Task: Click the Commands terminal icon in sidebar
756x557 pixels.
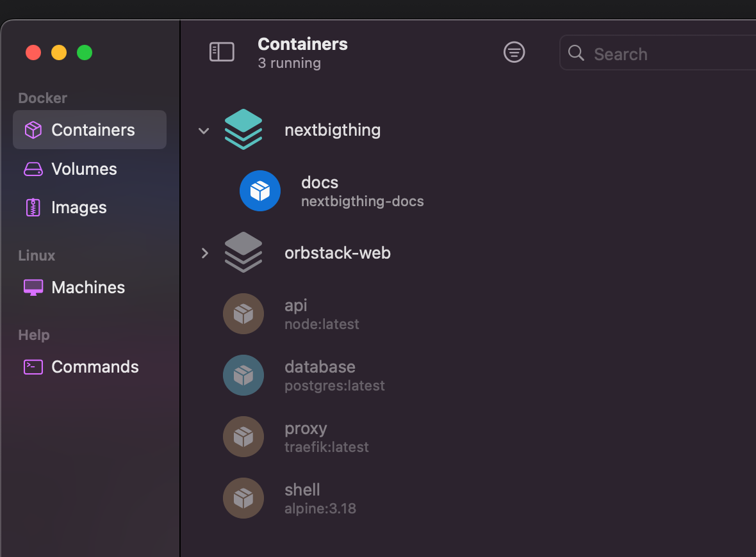Action: [x=33, y=367]
